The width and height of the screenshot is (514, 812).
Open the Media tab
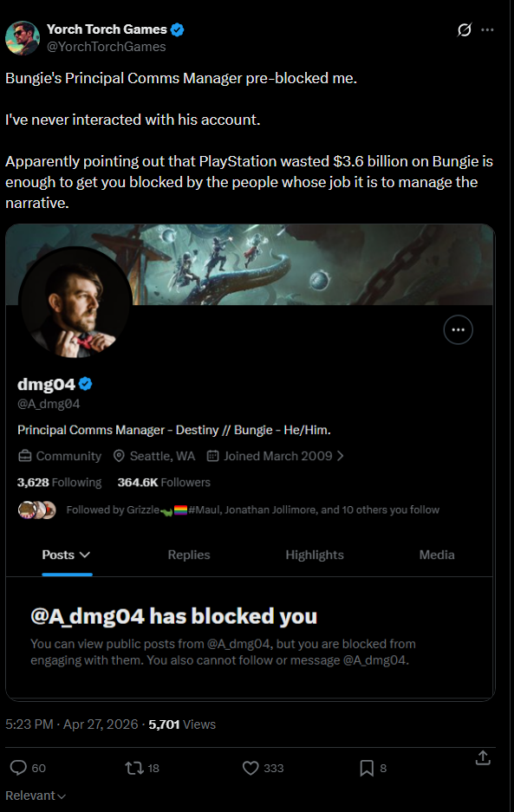coord(437,555)
